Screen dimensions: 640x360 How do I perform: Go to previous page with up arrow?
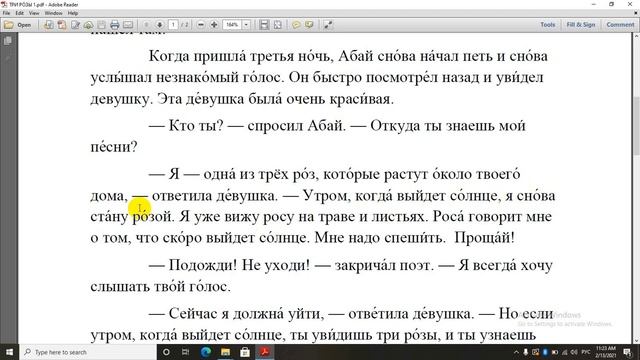point(147,25)
